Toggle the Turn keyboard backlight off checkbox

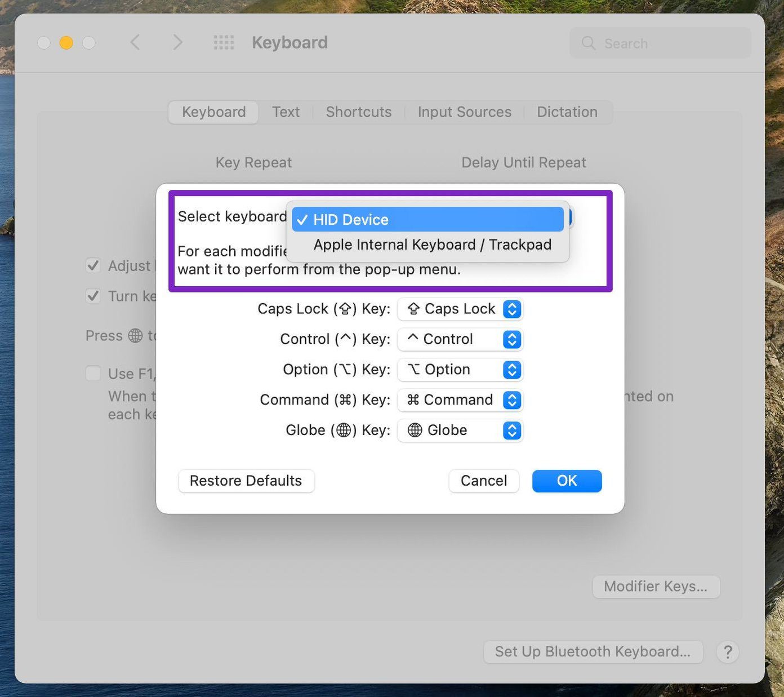coord(93,296)
